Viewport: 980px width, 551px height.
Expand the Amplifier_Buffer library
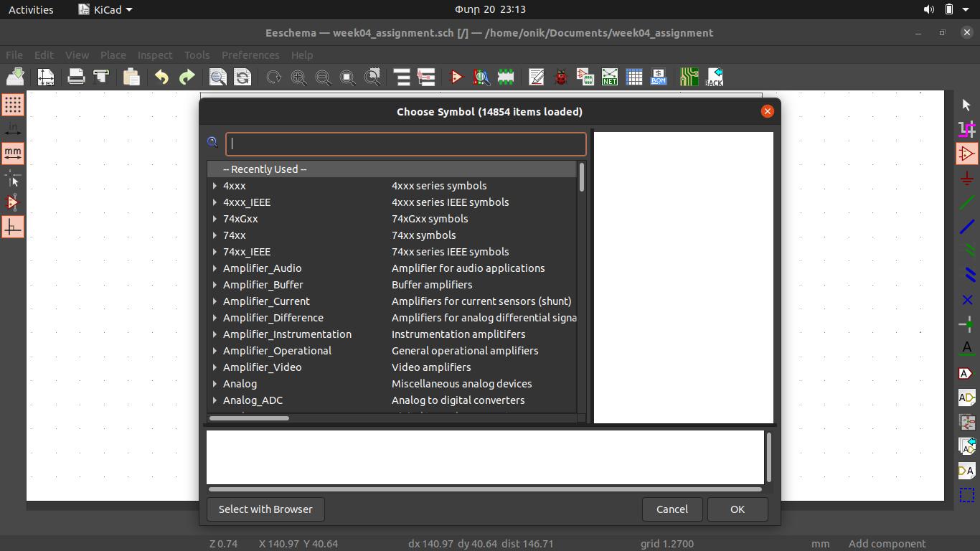[x=215, y=285]
